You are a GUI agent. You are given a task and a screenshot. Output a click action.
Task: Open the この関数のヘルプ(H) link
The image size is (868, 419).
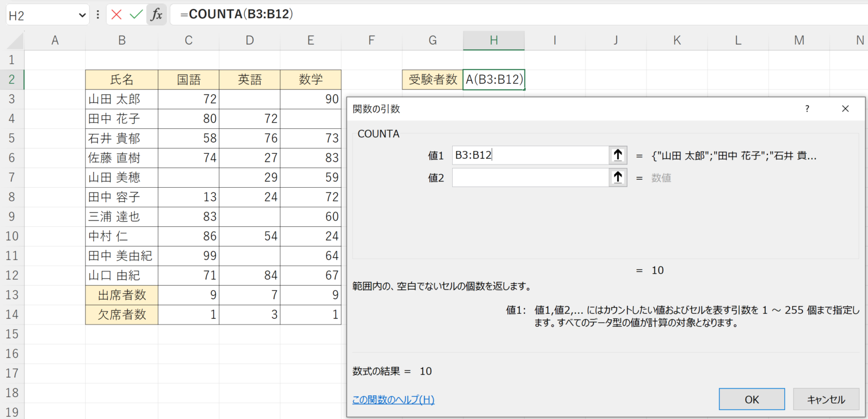[393, 399]
